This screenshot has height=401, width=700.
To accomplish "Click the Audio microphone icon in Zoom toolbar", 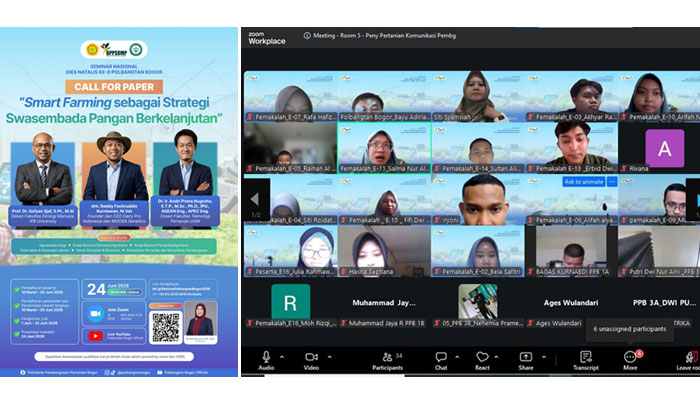I will (x=266, y=356).
